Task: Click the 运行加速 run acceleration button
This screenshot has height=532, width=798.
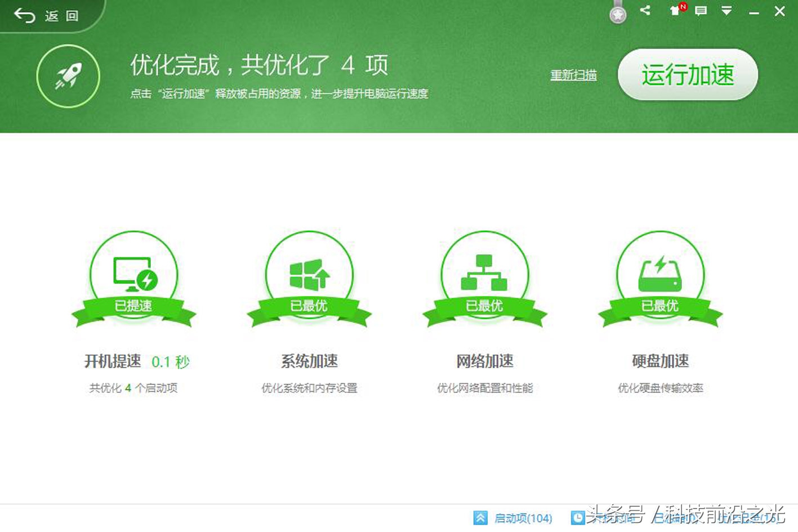Action: [688, 75]
